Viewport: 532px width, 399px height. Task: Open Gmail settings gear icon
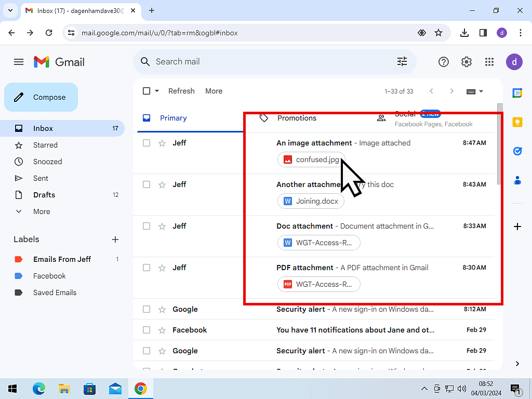(466, 62)
